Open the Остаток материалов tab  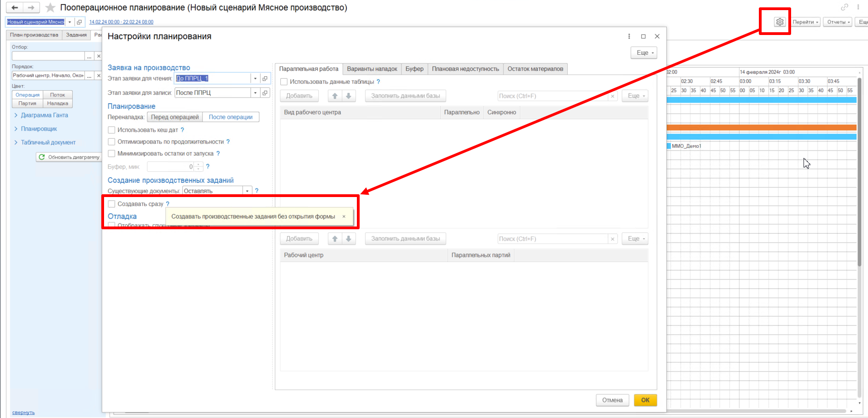[x=535, y=69]
